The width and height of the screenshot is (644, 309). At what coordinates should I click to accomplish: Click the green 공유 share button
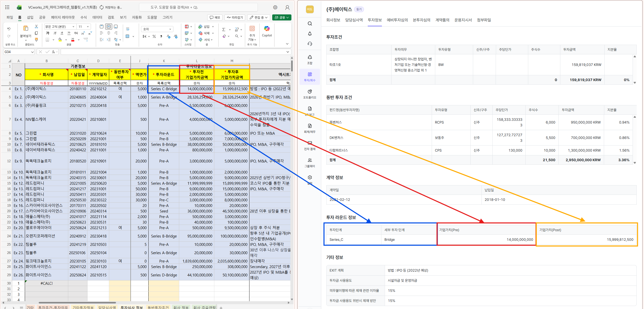coord(282,17)
